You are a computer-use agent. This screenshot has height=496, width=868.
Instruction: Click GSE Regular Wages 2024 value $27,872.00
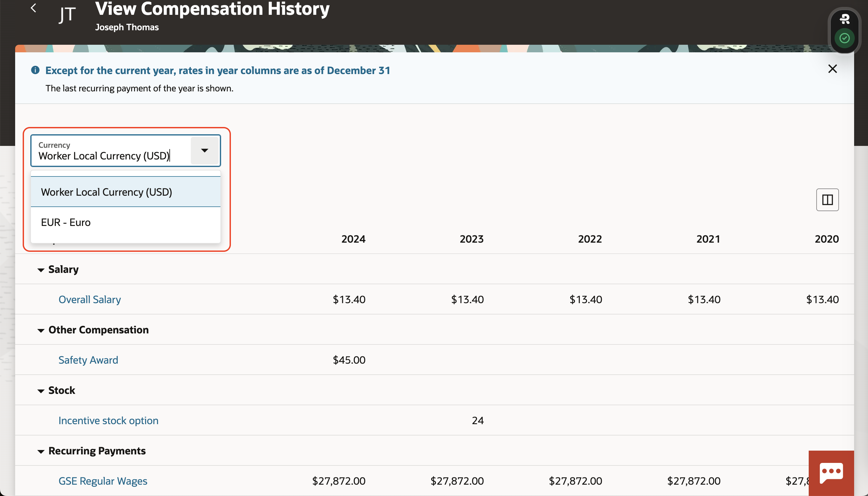(339, 481)
